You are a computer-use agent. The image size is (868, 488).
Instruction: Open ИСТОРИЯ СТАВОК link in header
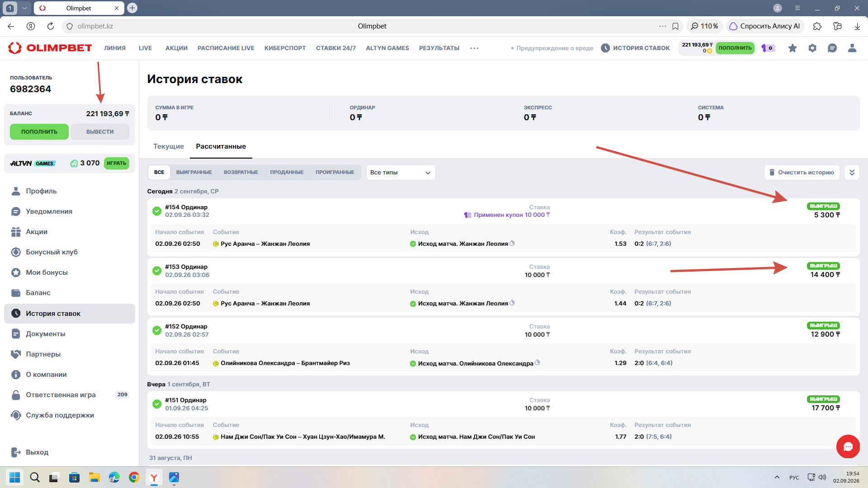635,48
